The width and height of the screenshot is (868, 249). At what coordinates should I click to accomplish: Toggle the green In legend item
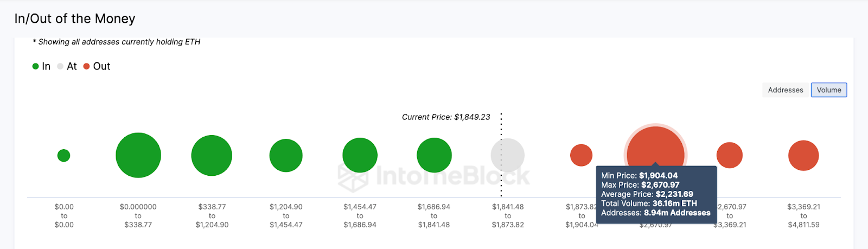pyautogui.click(x=42, y=66)
